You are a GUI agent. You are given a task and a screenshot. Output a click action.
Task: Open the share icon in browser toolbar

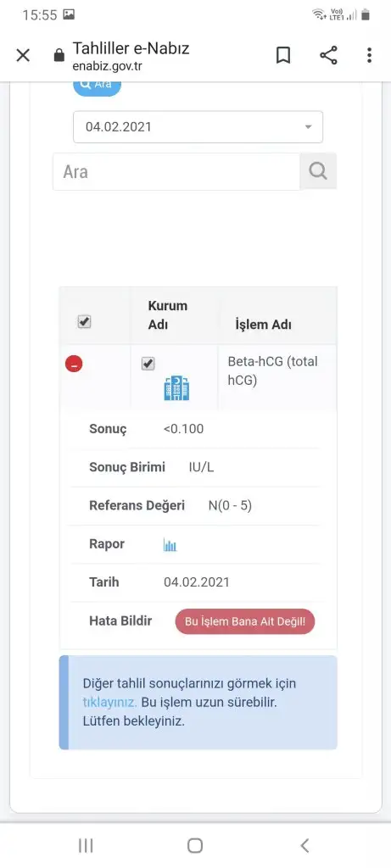click(328, 55)
